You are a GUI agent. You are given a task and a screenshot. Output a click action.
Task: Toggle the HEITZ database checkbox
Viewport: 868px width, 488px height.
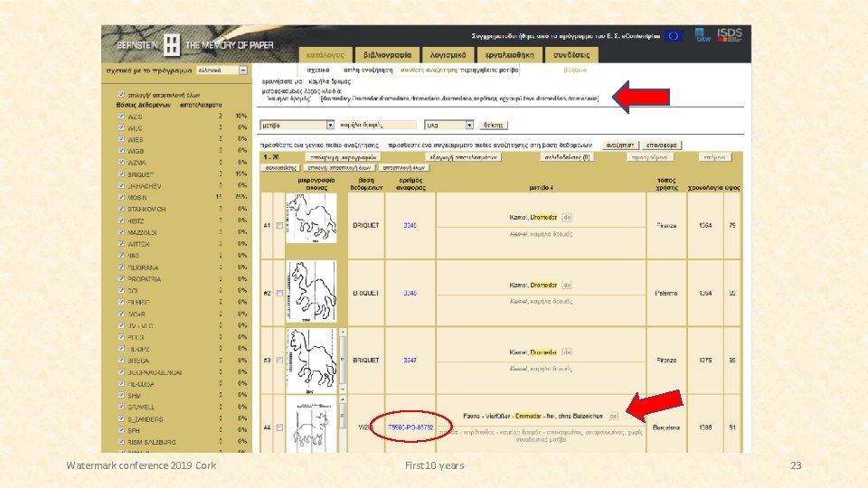pos(121,221)
